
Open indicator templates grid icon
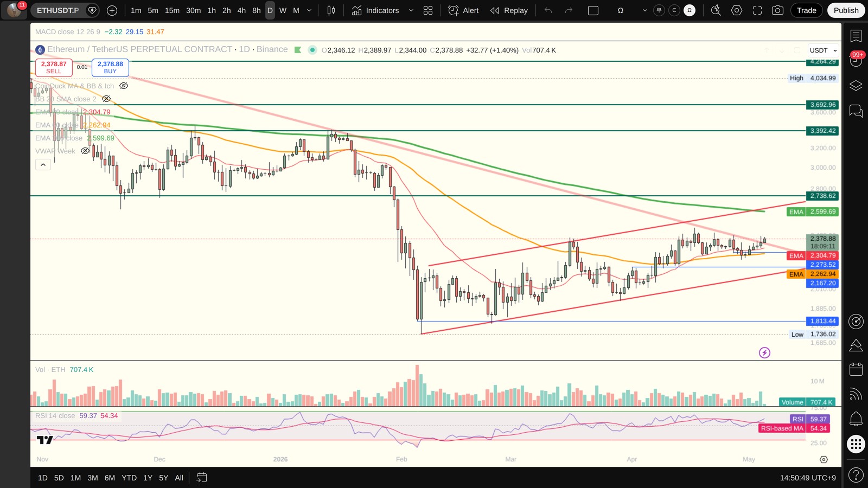pos(428,10)
